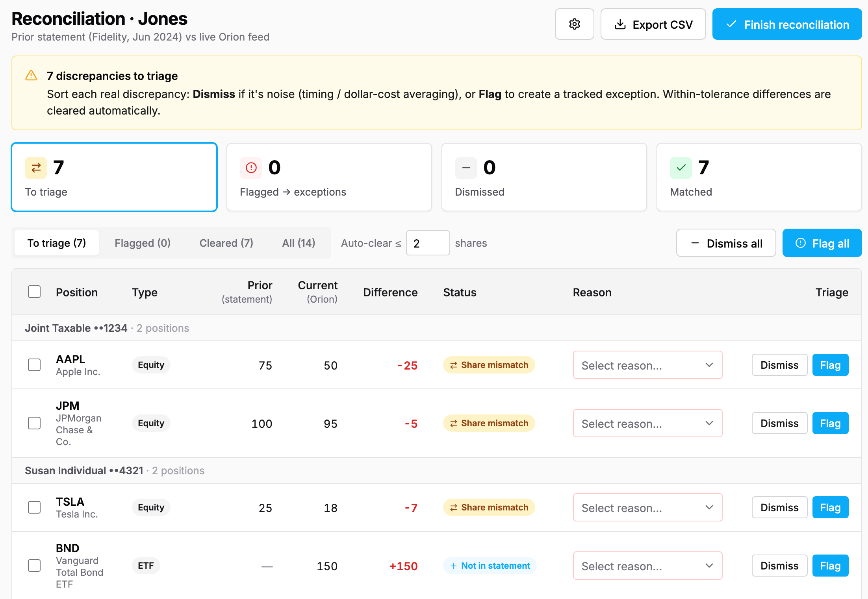Open the TSLA Select reason dropdown
This screenshot has width=868, height=599.
pos(647,508)
